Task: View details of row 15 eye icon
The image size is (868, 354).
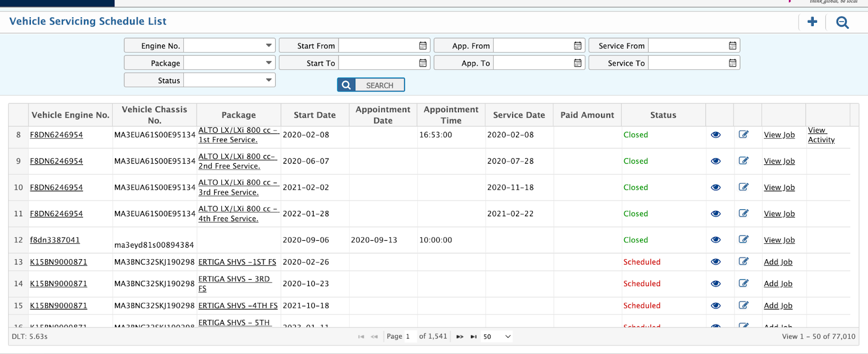Action: point(716,306)
